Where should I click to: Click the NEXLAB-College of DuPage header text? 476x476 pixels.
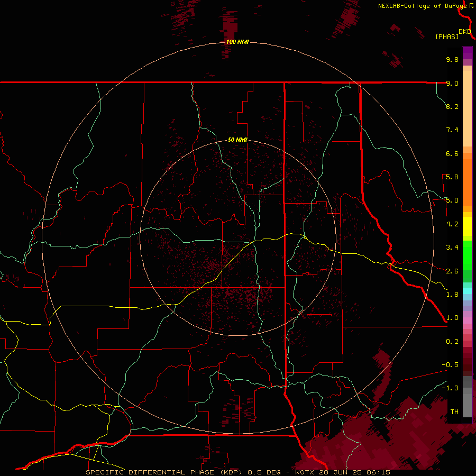click(x=422, y=6)
